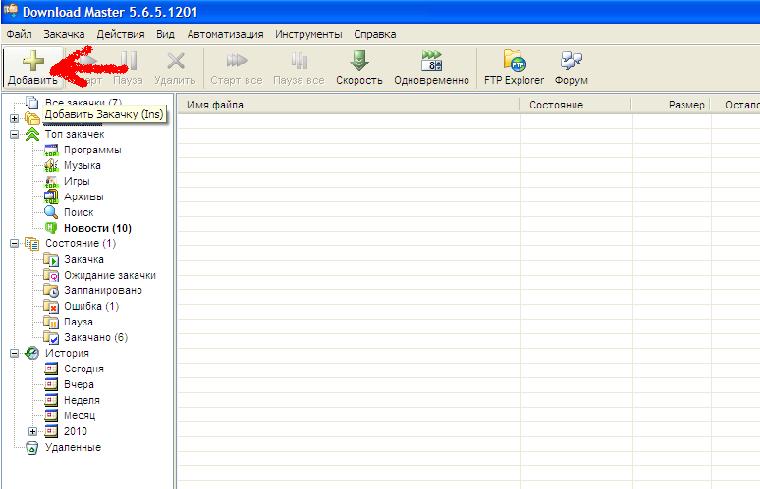The width and height of the screenshot is (760, 489).
Task: Collapse the Топ закачек tree node
Action: point(15,134)
